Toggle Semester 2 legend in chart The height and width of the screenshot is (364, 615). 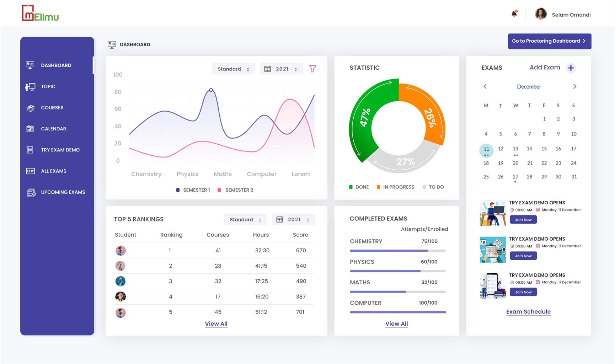[x=235, y=190]
